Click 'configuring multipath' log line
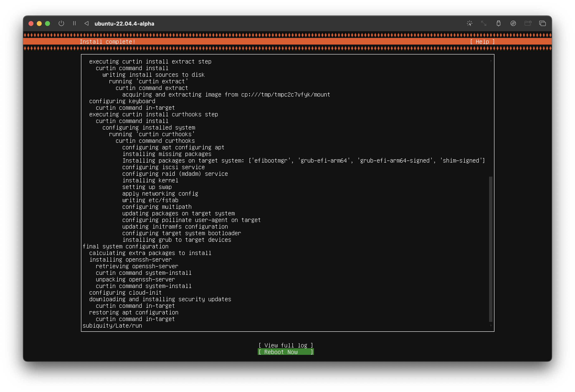Image resolution: width=575 pixels, height=392 pixels. 157,207
